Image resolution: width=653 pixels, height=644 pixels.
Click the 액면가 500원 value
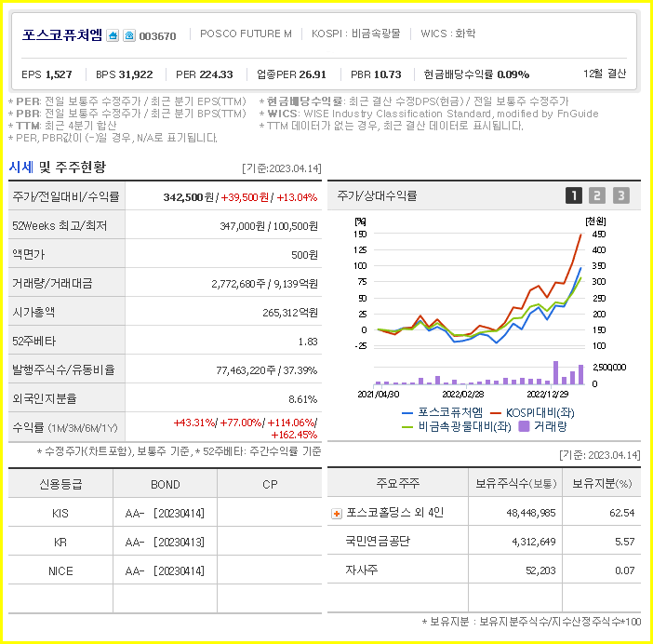pos(304,254)
